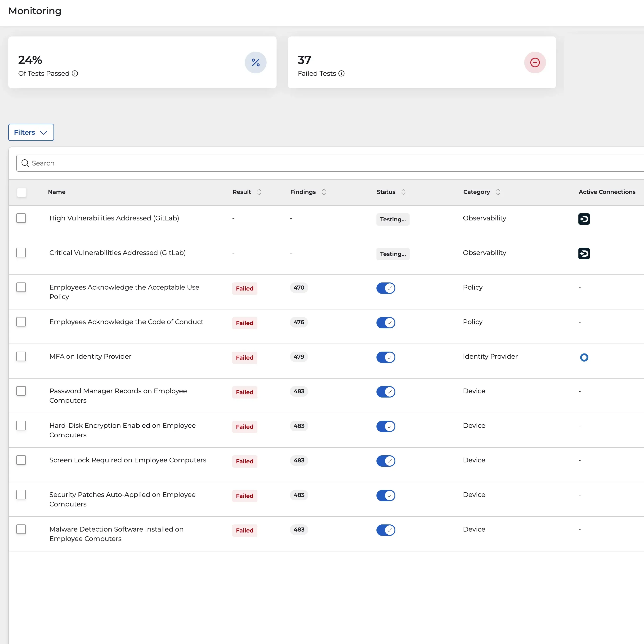Select checkbox for MFA on Identity Provider
This screenshot has height=644, width=644.
pyautogui.click(x=21, y=356)
